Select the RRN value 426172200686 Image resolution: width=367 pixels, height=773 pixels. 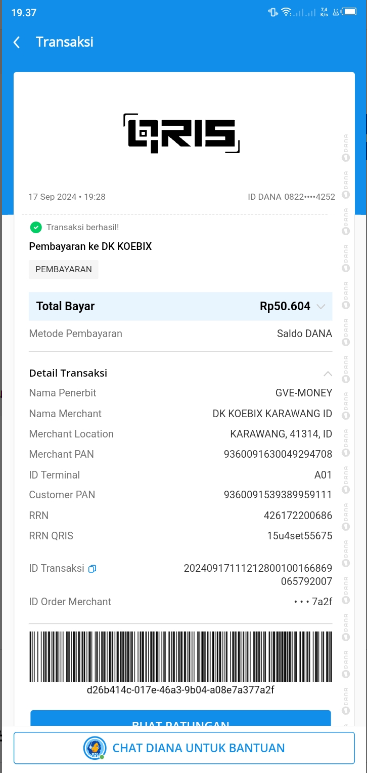pos(298,516)
